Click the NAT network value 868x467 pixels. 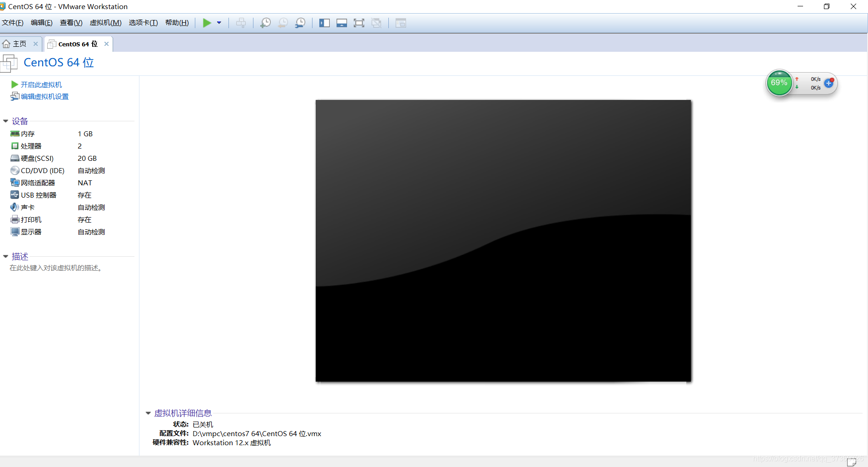pos(85,183)
